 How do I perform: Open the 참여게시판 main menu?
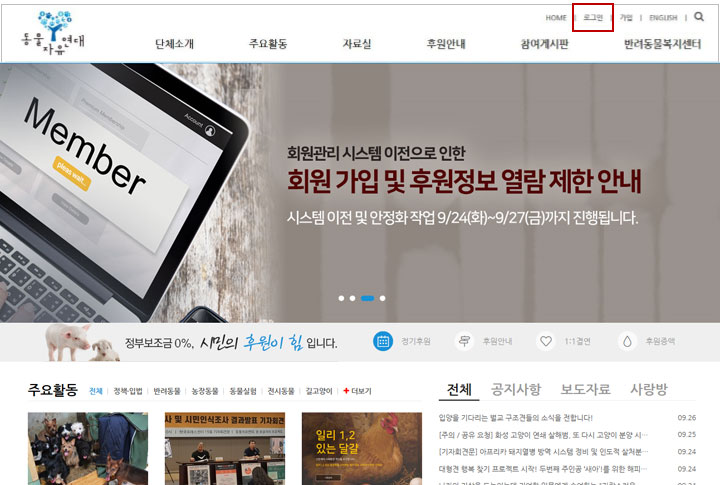545,44
